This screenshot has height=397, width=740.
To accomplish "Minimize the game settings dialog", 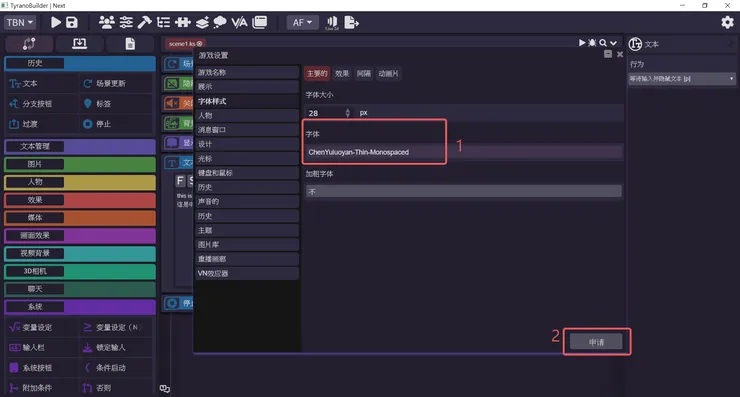I will (608, 54).
